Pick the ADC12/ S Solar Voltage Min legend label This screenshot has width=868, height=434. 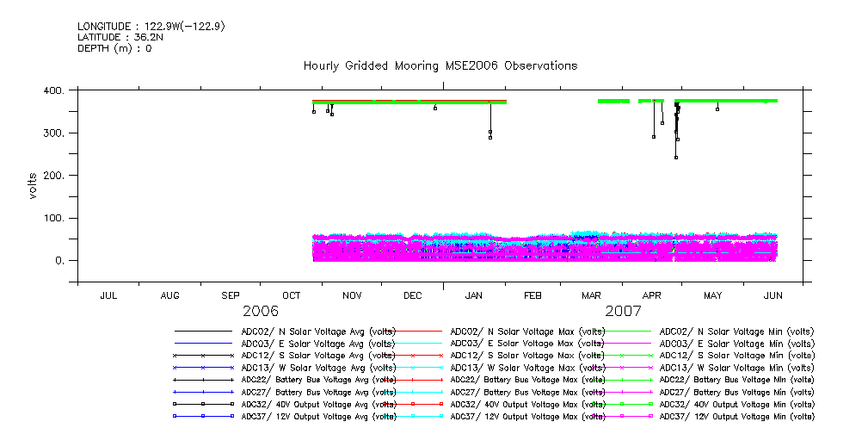point(736,355)
